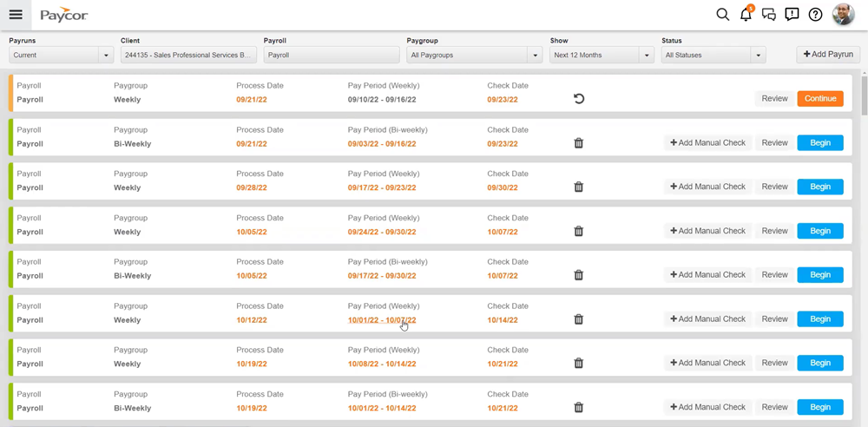Open the Paygroup filter dropdown
The image size is (868, 427).
pos(474,56)
